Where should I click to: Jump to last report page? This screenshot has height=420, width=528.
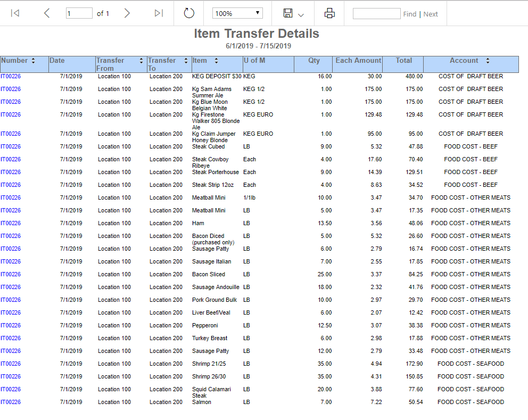(x=159, y=13)
